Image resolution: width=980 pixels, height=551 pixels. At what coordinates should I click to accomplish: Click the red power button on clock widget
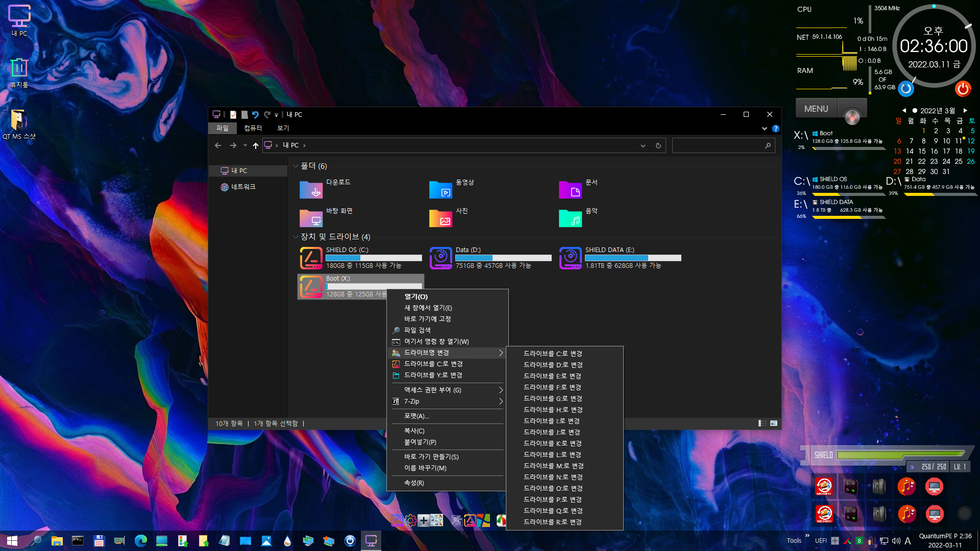click(963, 89)
